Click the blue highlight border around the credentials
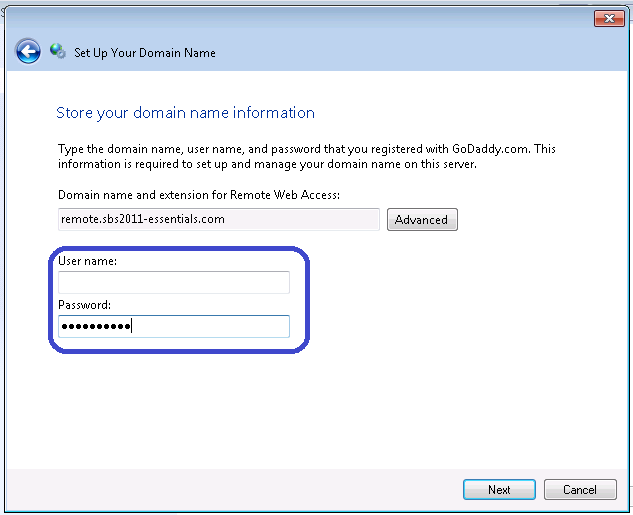The image size is (633, 515). (x=309, y=300)
